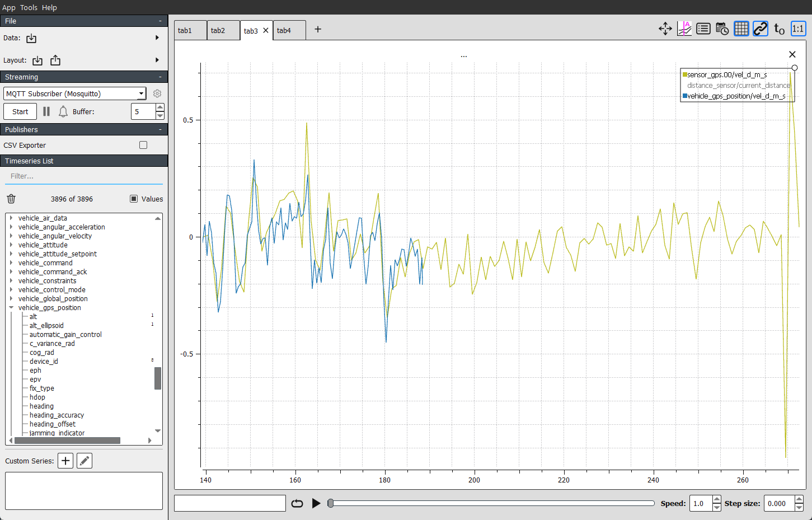
Task: Click the pencil icon to edit custom series
Action: pyautogui.click(x=85, y=461)
